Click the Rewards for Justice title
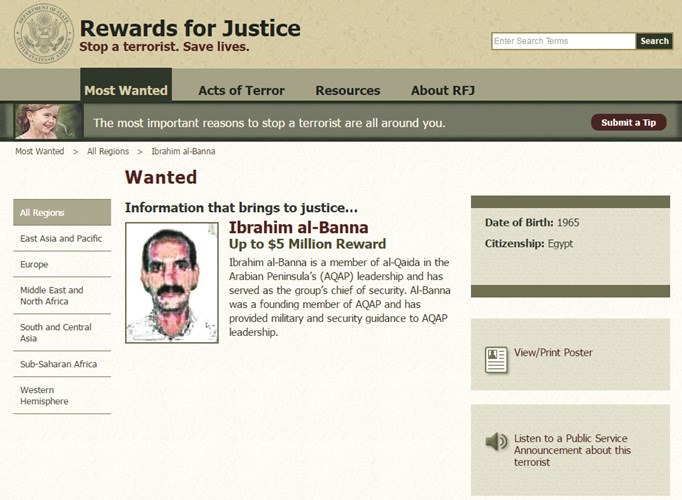The width and height of the screenshot is (682, 500). pyautogui.click(x=190, y=28)
